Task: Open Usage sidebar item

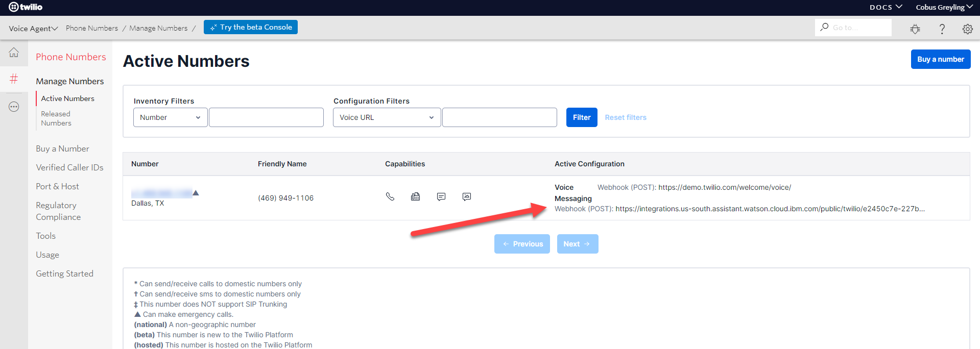Action: point(47,255)
